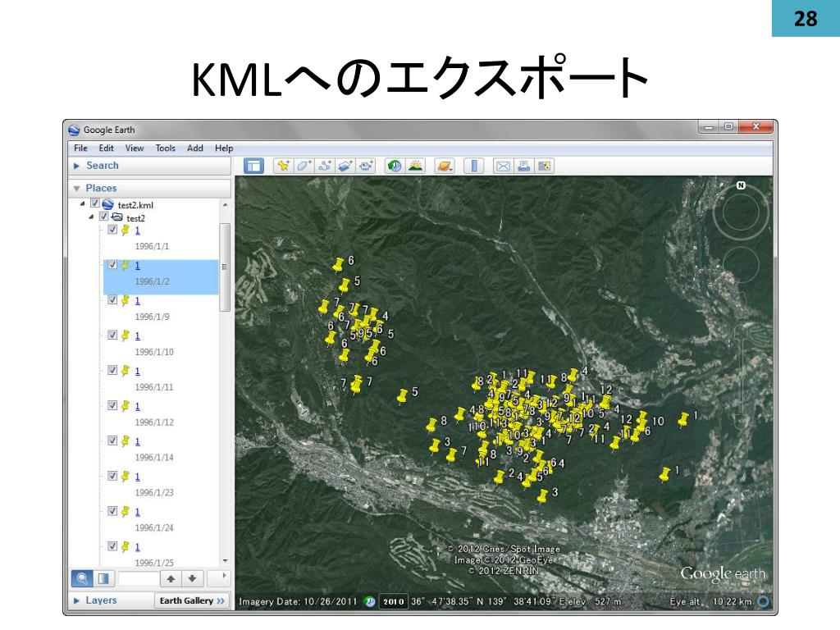Image resolution: width=840 pixels, height=630 pixels.
Task: Toggle sunlight across the landscape
Action: 415,166
